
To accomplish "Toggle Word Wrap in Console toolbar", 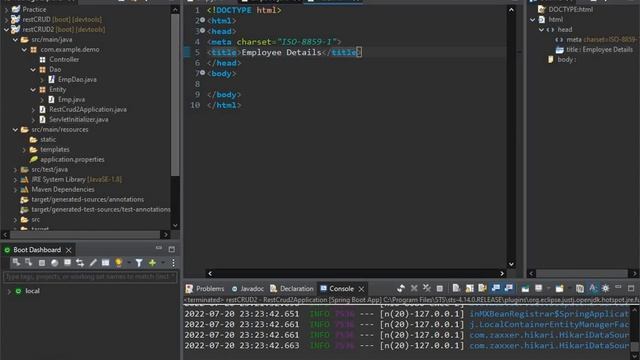I will click(482, 289).
